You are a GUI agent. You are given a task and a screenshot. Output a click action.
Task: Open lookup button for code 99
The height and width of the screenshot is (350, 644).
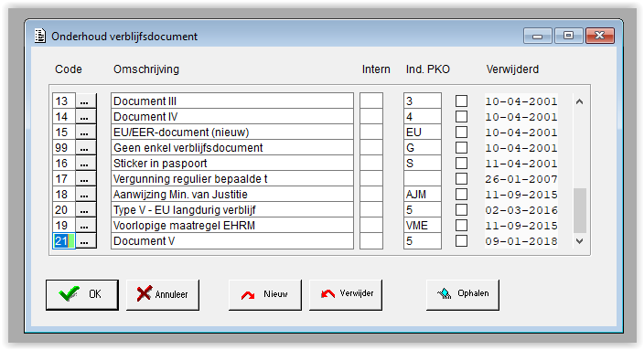point(85,148)
